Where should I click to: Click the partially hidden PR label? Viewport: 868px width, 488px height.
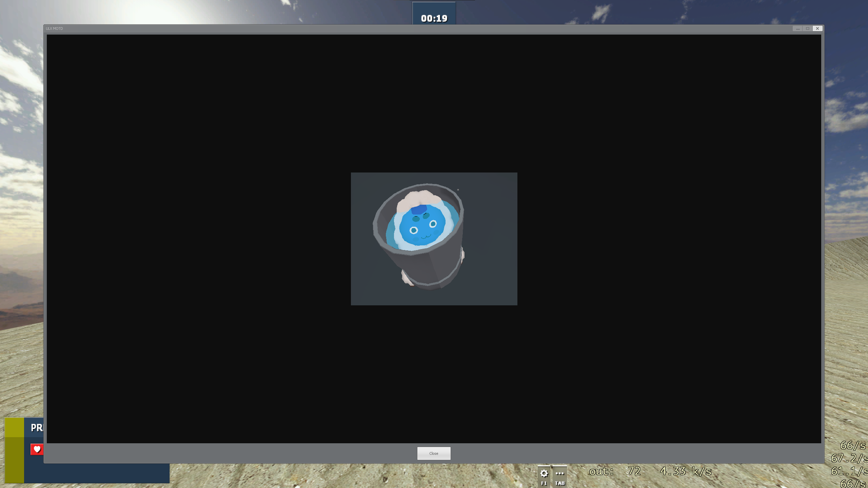click(x=37, y=428)
